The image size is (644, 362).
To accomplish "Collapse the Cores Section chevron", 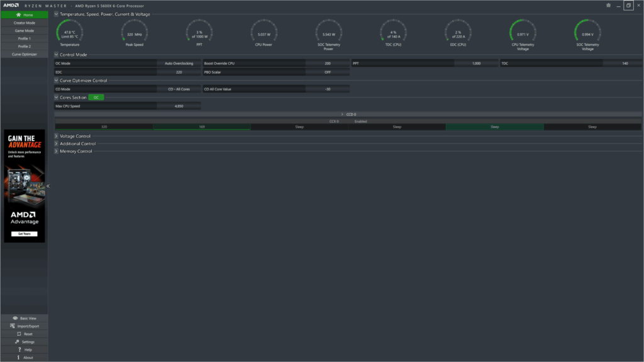I will (x=56, y=97).
